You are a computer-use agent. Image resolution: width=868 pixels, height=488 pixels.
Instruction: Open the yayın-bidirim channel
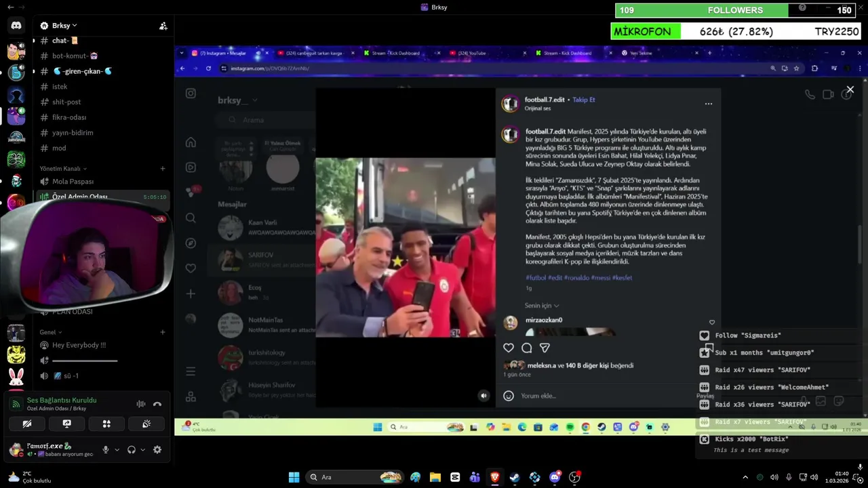pyautogui.click(x=73, y=133)
